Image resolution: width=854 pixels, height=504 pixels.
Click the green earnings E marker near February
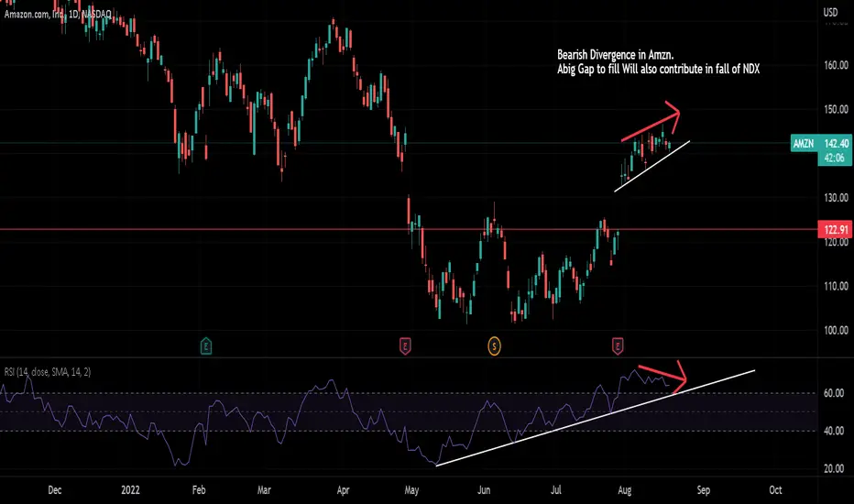click(x=206, y=346)
